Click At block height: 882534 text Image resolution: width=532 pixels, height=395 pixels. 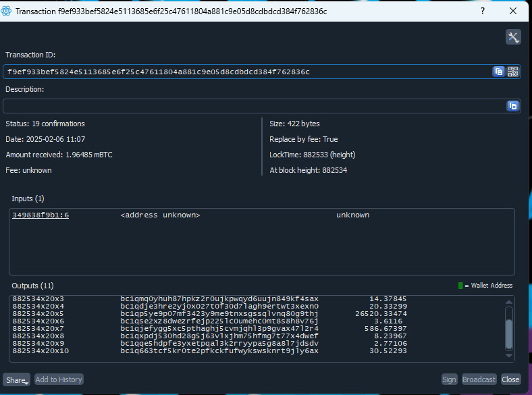(x=309, y=170)
